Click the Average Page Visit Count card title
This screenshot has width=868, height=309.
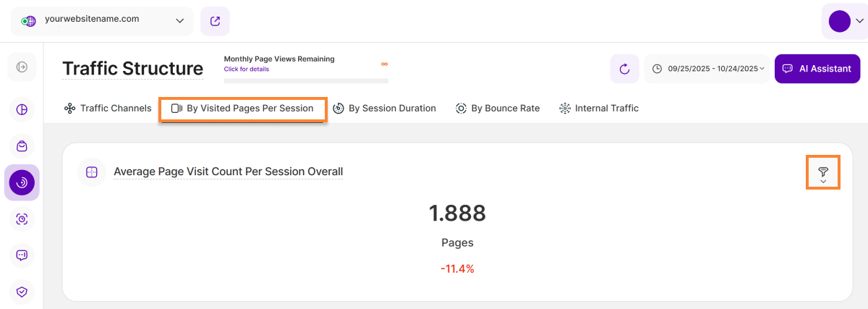pyautogui.click(x=228, y=172)
